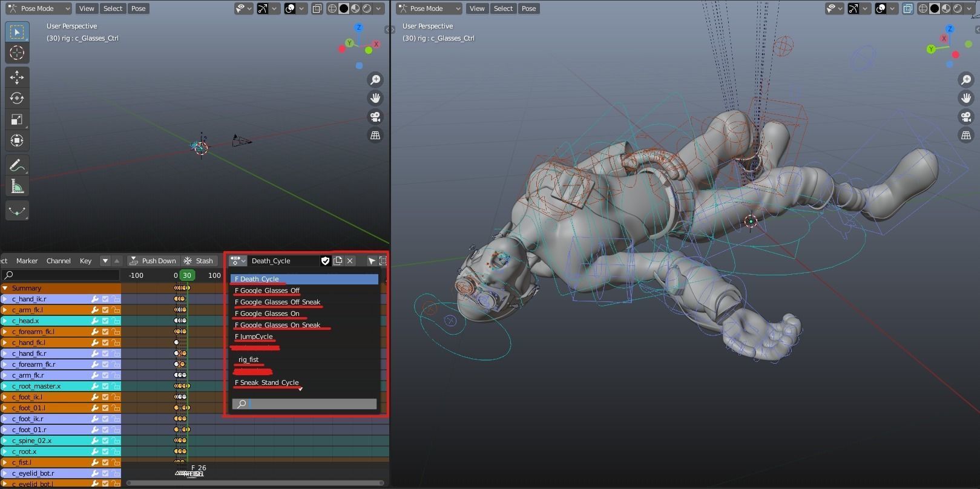Click Z axis on left viewport gizmo
Image resolution: width=980 pixels, height=489 pixels.
359,27
